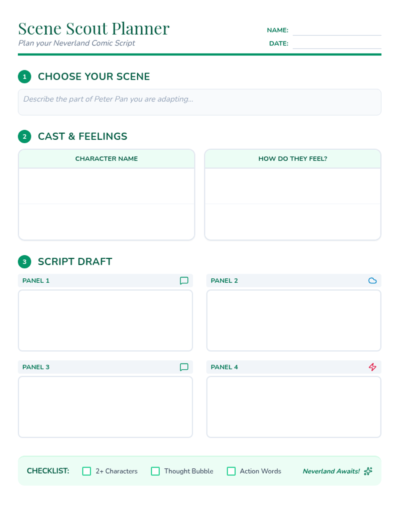Screen dimensions: 399x532
Task: Click the red lightning bolt icon on Panel 4
Action: point(372,367)
